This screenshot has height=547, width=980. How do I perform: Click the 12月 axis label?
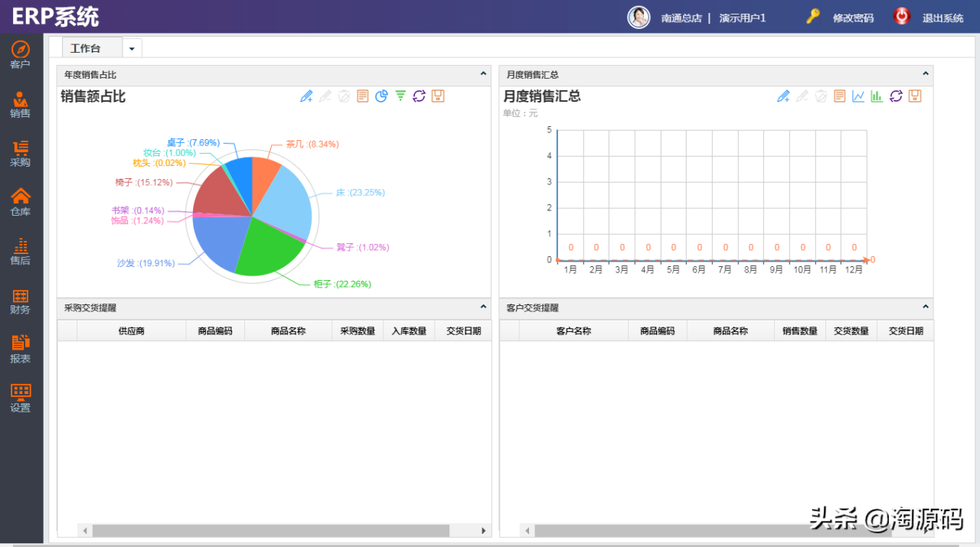coord(854,270)
